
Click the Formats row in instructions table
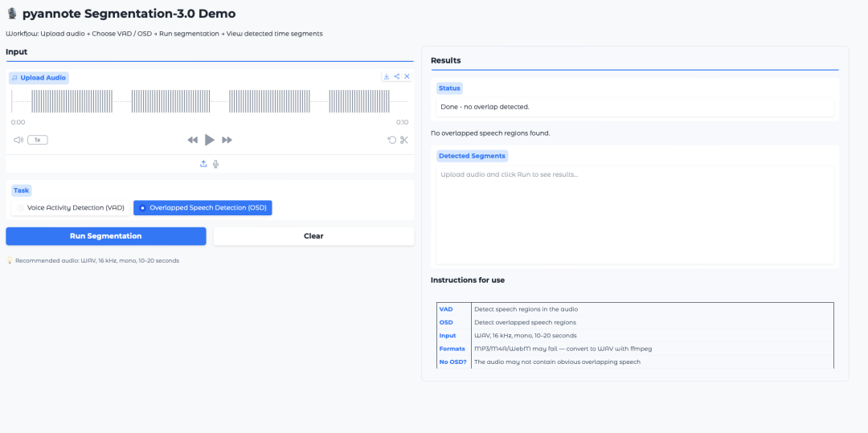pyautogui.click(x=635, y=349)
